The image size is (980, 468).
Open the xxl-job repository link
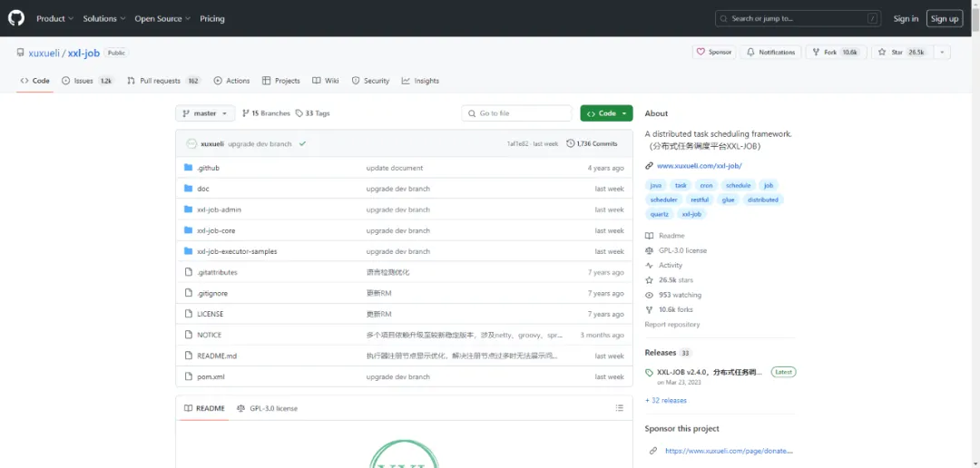[x=83, y=54]
